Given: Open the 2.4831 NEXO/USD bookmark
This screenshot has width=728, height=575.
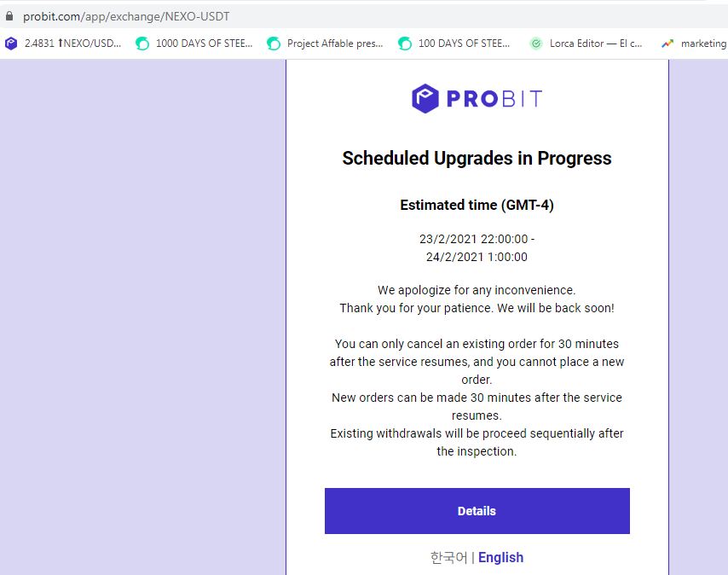Looking at the screenshot, I should pyautogui.click(x=63, y=44).
